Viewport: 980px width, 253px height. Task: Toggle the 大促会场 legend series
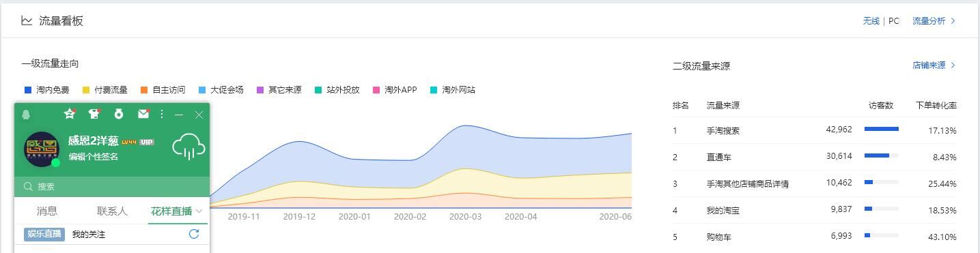221,90
